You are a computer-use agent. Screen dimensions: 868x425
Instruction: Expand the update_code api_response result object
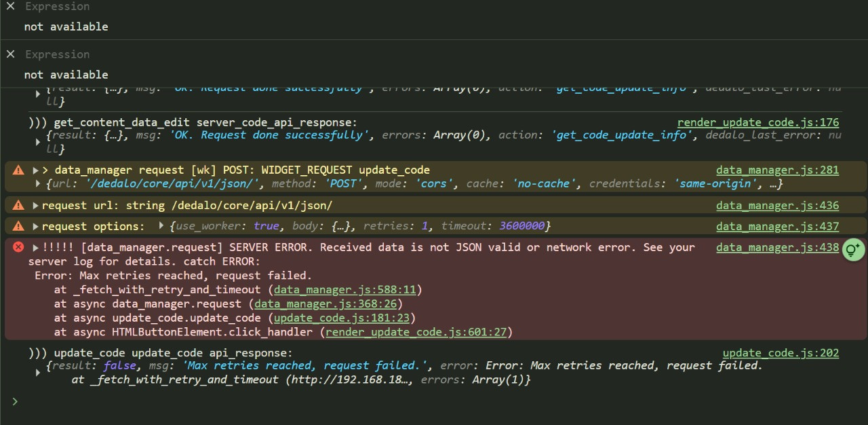point(39,373)
